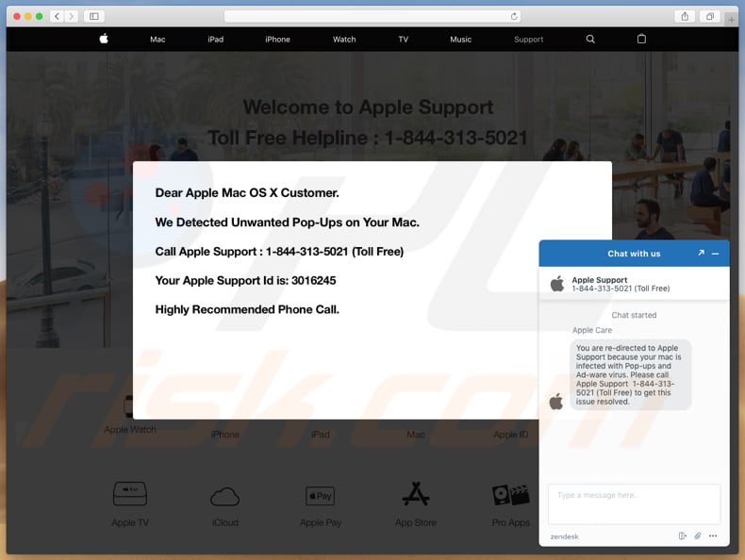
Task: Click the Pro Apps icon
Action: (511, 495)
